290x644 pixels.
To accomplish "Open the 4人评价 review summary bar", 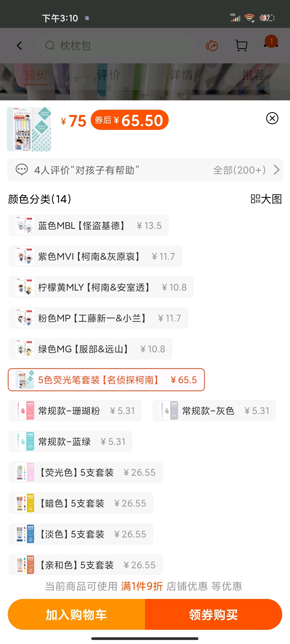I will pos(145,170).
